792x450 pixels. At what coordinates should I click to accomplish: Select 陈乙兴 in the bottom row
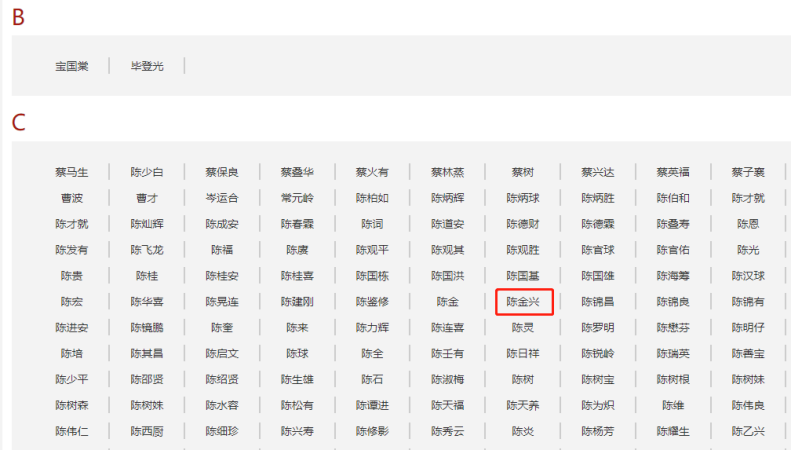pos(748,432)
